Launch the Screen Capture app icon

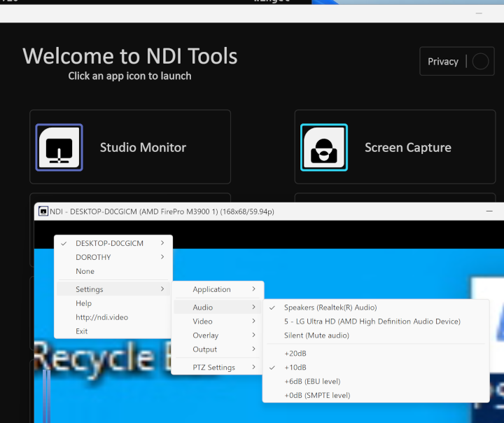tap(324, 147)
